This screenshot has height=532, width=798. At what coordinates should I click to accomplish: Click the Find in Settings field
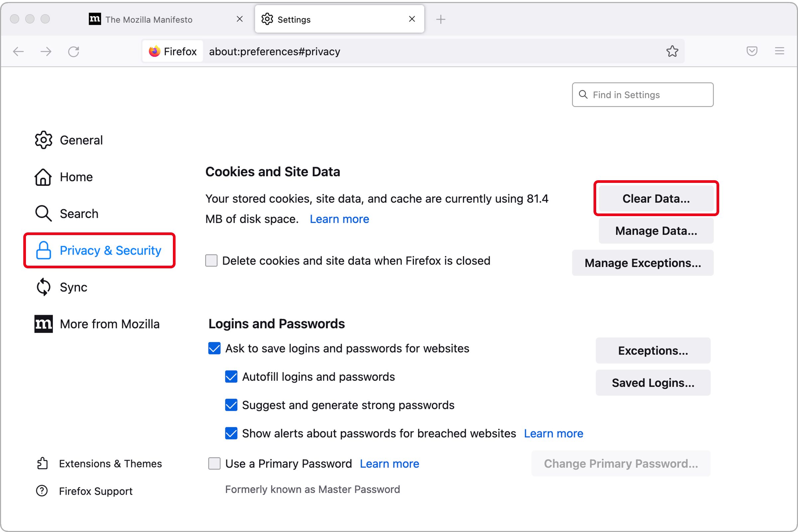[x=642, y=95]
